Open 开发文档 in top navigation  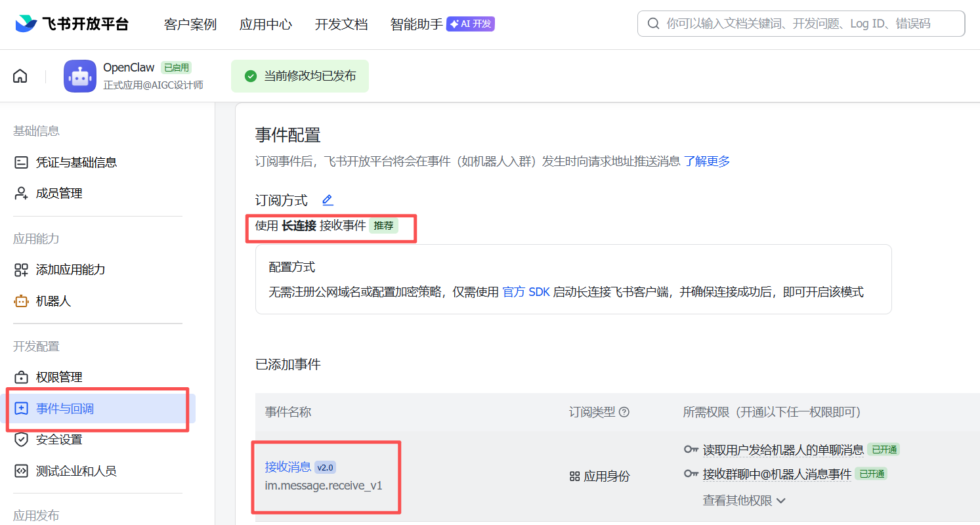341,25
